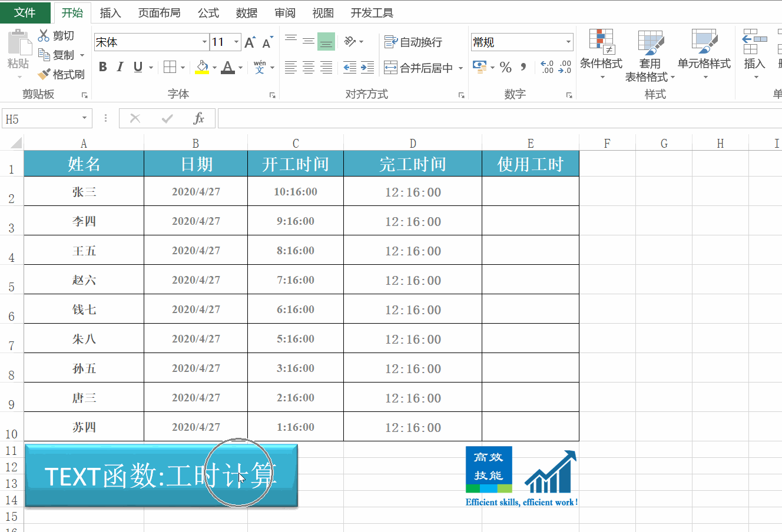This screenshot has width=782, height=532.
Task: Align text to middle of cell
Action: coord(309,41)
